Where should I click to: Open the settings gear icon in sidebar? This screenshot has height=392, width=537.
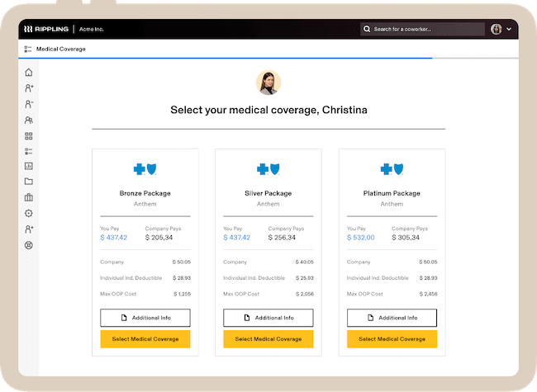point(29,213)
